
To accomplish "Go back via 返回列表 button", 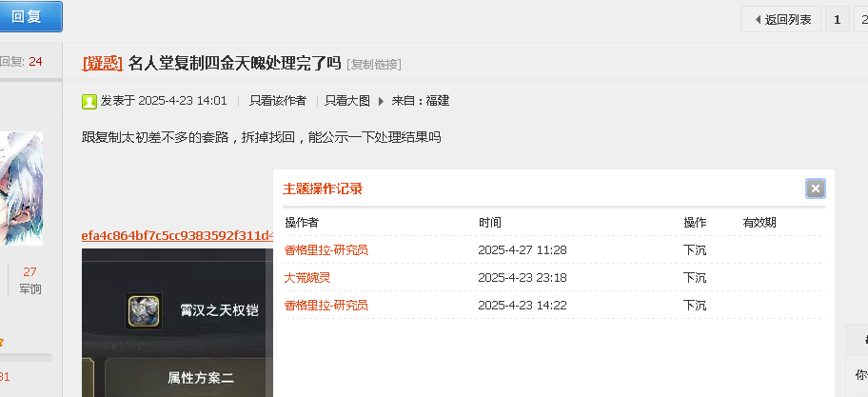I will pos(780,19).
